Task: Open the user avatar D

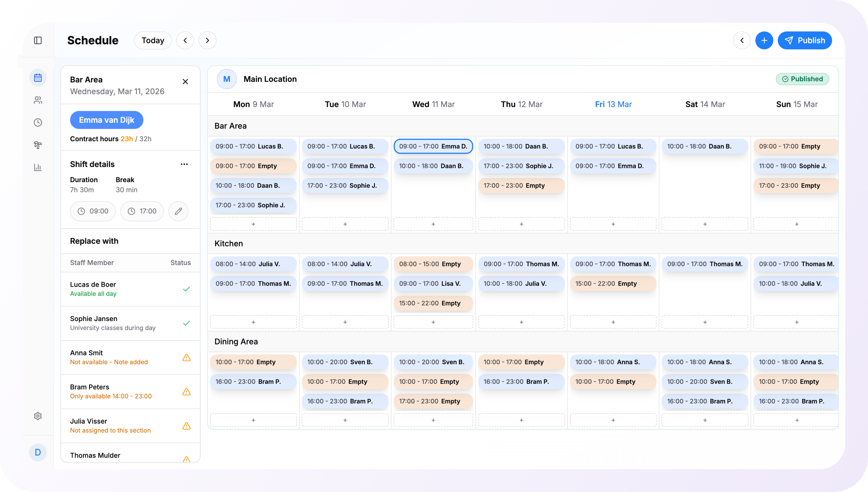Action: coord(38,452)
